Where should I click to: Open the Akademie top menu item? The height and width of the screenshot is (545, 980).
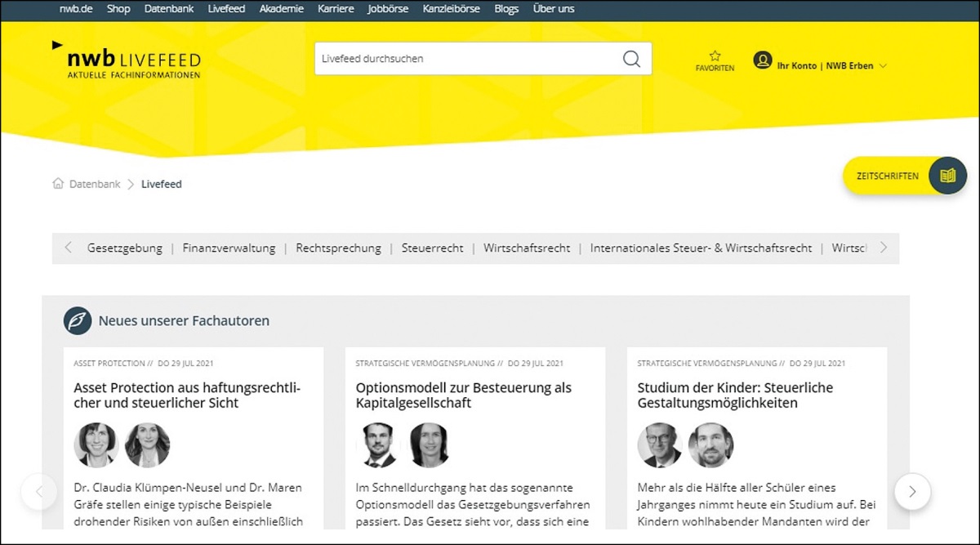click(x=281, y=9)
